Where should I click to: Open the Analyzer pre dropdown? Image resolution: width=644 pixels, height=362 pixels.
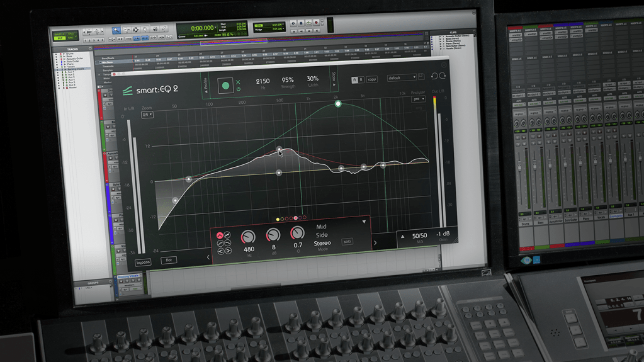coord(417,99)
